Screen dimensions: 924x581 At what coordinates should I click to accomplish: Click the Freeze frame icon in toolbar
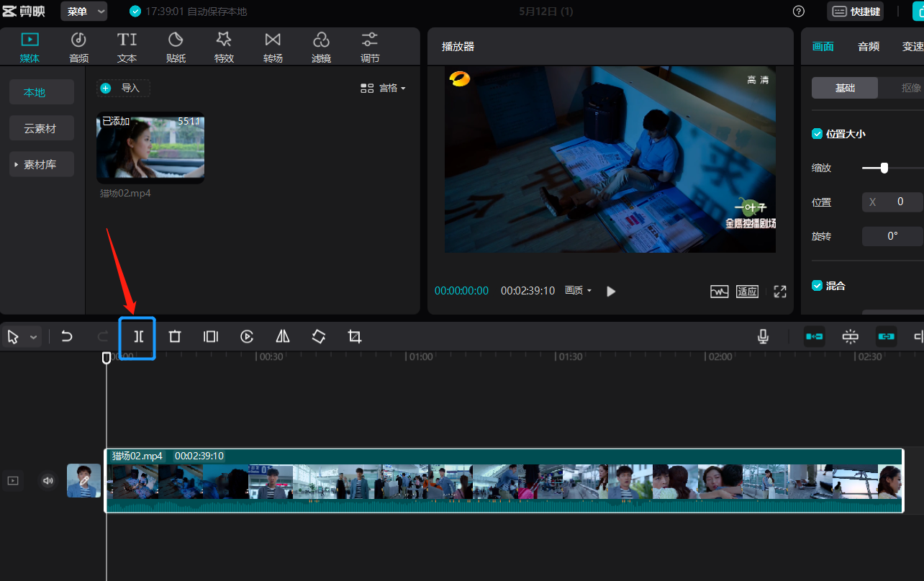coord(211,337)
